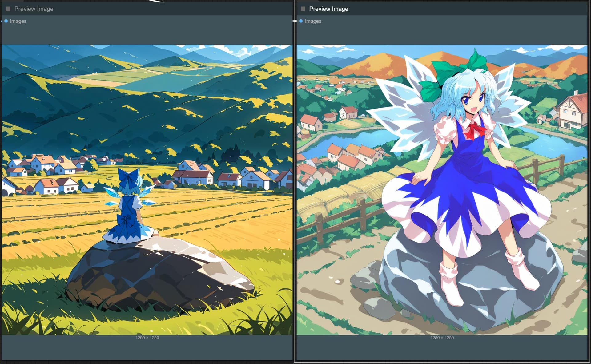Collapse the left Preview Image node

click(x=8, y=9)
